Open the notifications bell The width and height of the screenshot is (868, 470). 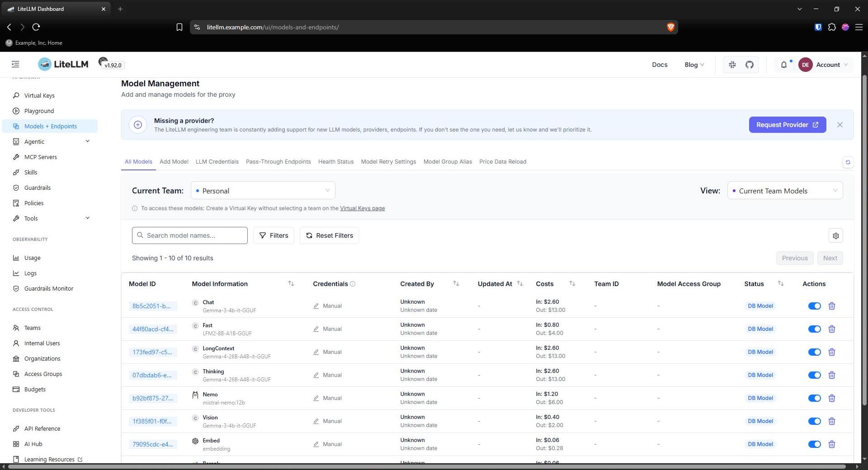[784, 65]
